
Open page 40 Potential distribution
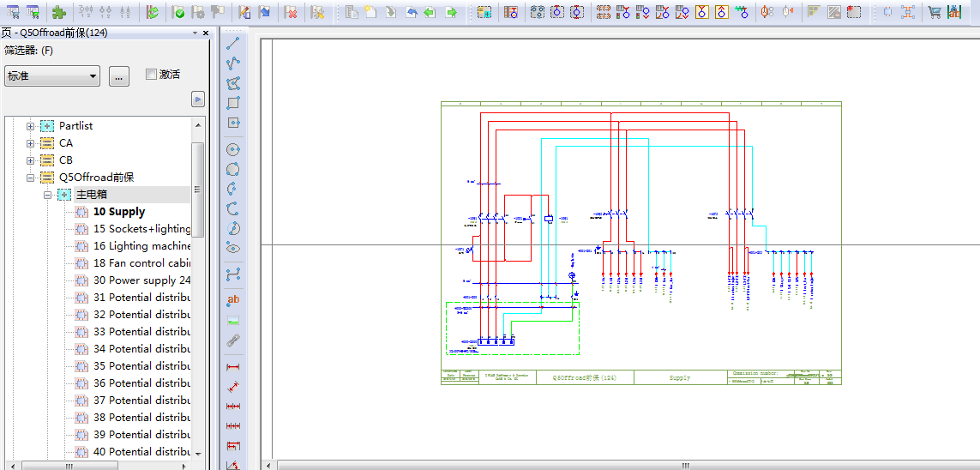point(141,451)
